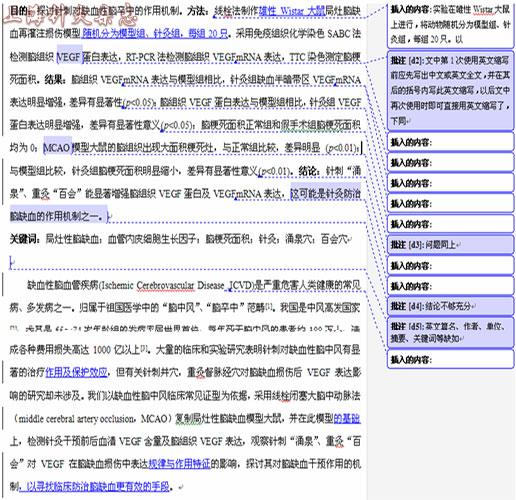The width and height of the screenshot is (516, 500).
Task: Click the quoted term "脑卒中"
Action: (226, 307)
